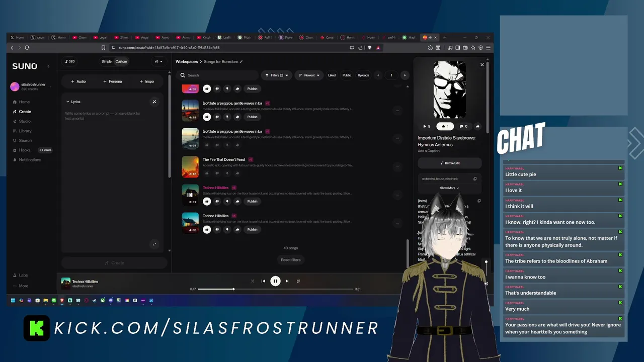644x362 pixels.
Task: Seek in the player progress bar
Action: tap(275, 289)
